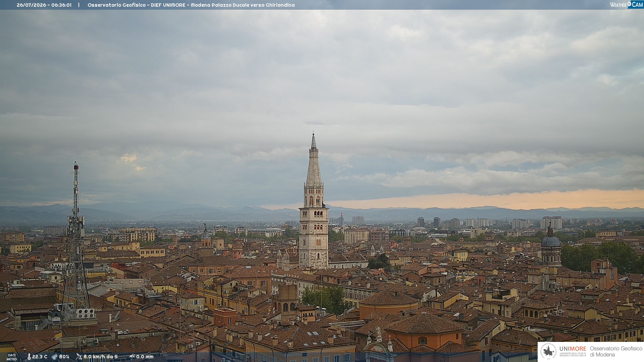Screen dimensions: 644x362
Task: Click the DATI METEO label
Action: tap(12, 357)
